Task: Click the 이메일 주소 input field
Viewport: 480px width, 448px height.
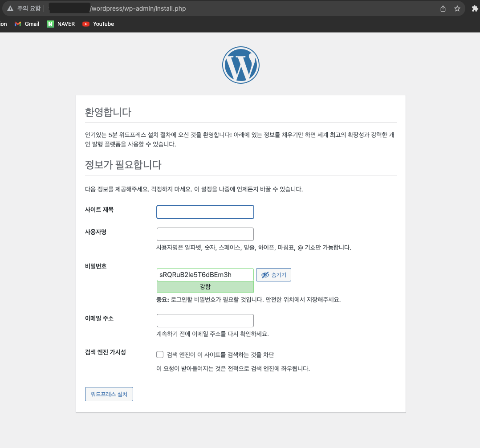Action: pyautogui.click(x=205, y=321)
